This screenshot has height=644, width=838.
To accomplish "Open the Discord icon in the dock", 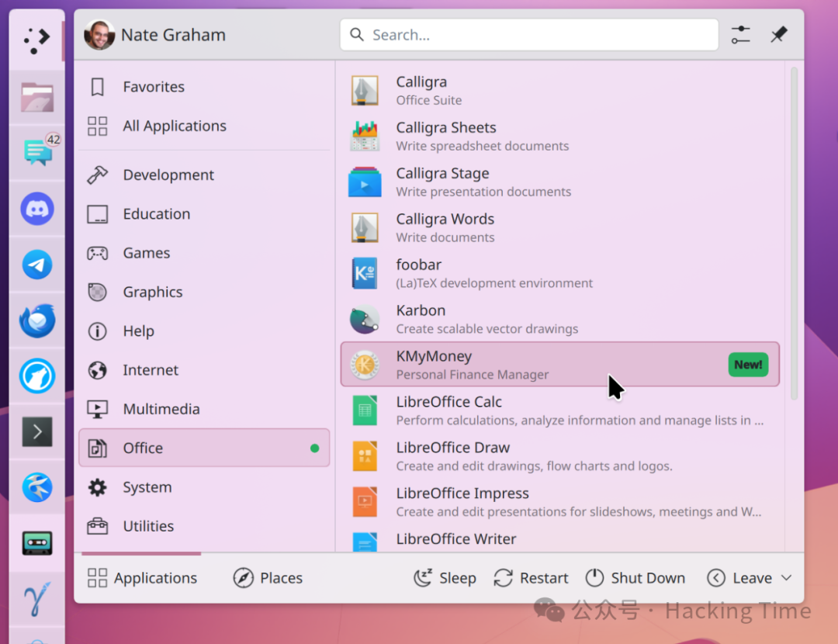I will click(x=36, y=209).
